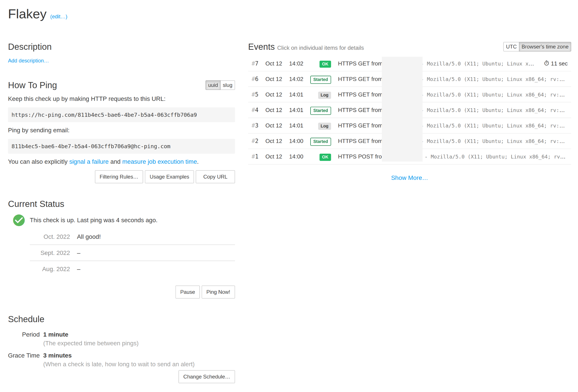Screen dimensions: 578x392
Task: Click the hc-ping URL code box
Action: (x=121, y=115)
